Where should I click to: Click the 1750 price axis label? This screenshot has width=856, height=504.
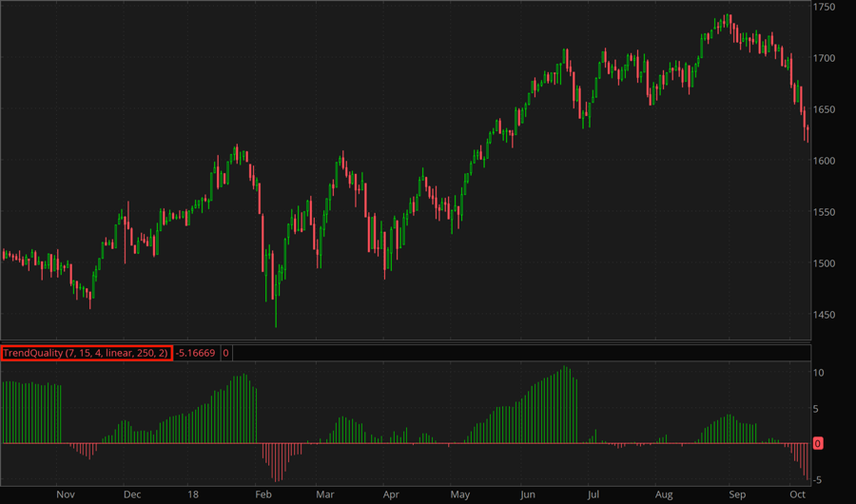[x=824, y=7]
